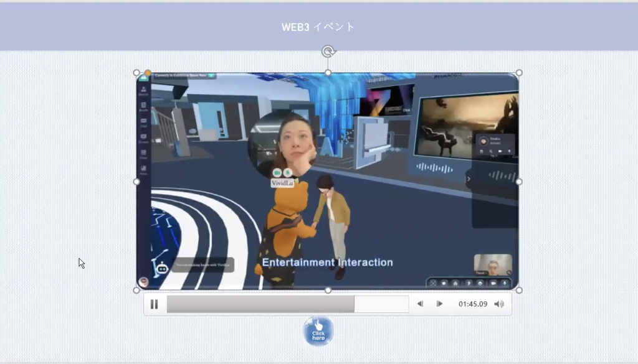The height and width of the screenshot is (364, 638).
Task: Mute the video using the volume icon
Action: coord(498,304)
